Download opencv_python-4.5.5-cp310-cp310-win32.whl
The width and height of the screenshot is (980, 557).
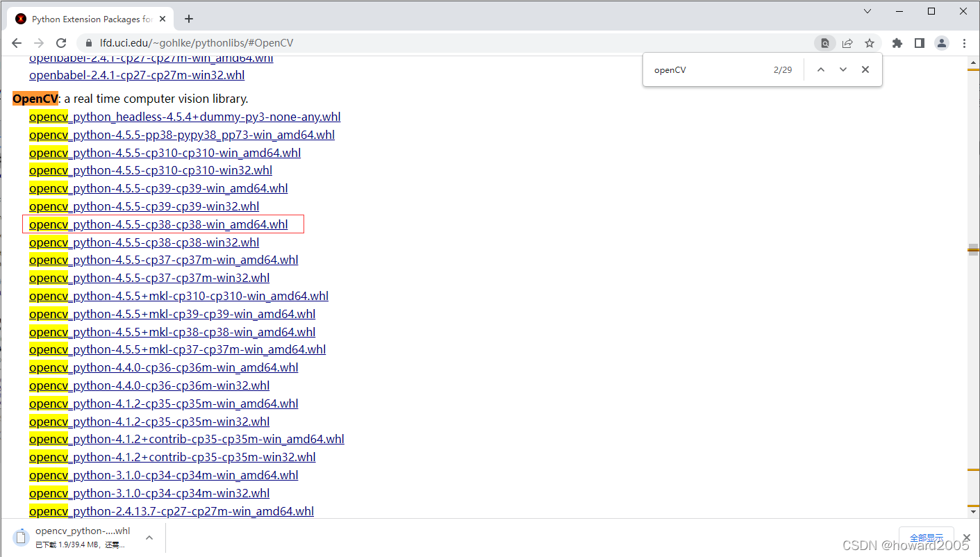(x=151, y=170)
